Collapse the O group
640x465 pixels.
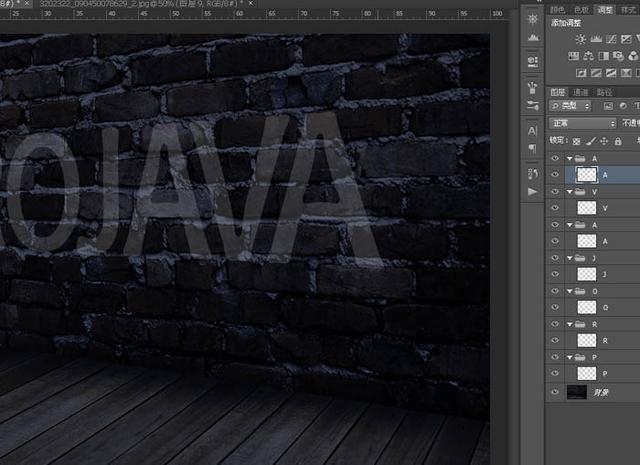569,291
